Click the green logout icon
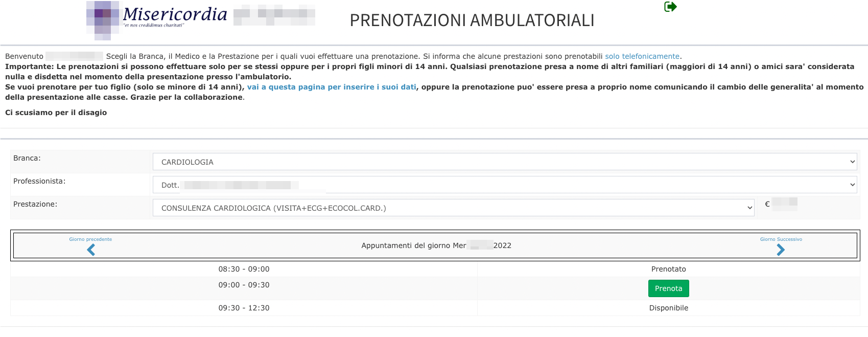 tap(670, 7)
